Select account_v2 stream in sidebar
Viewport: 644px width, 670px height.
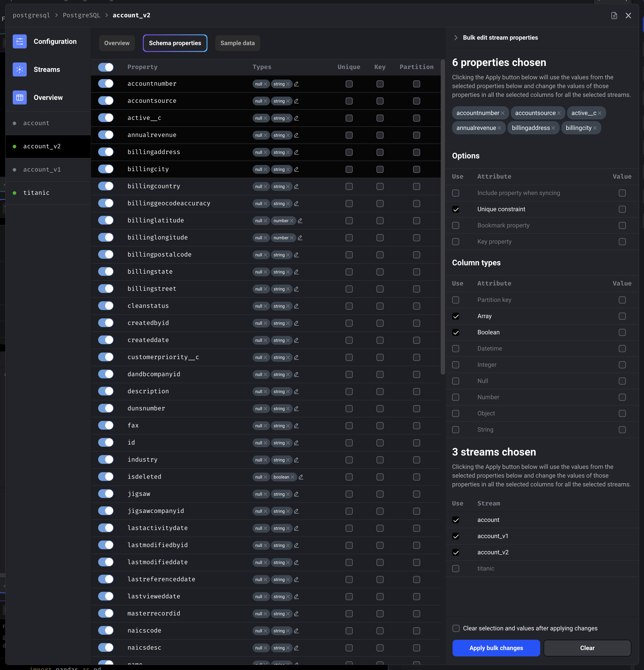tap(48, 147)
